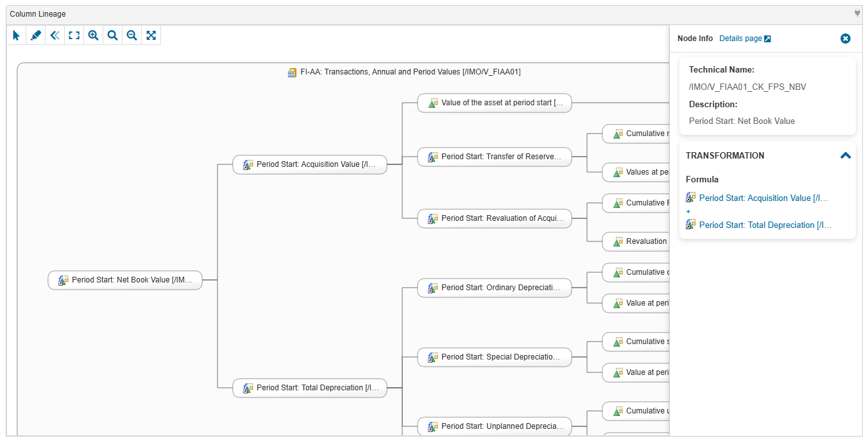Click the Formula label
Viewport: 868px width, 443px height.
pyautogui.click(x=702, y=179)
